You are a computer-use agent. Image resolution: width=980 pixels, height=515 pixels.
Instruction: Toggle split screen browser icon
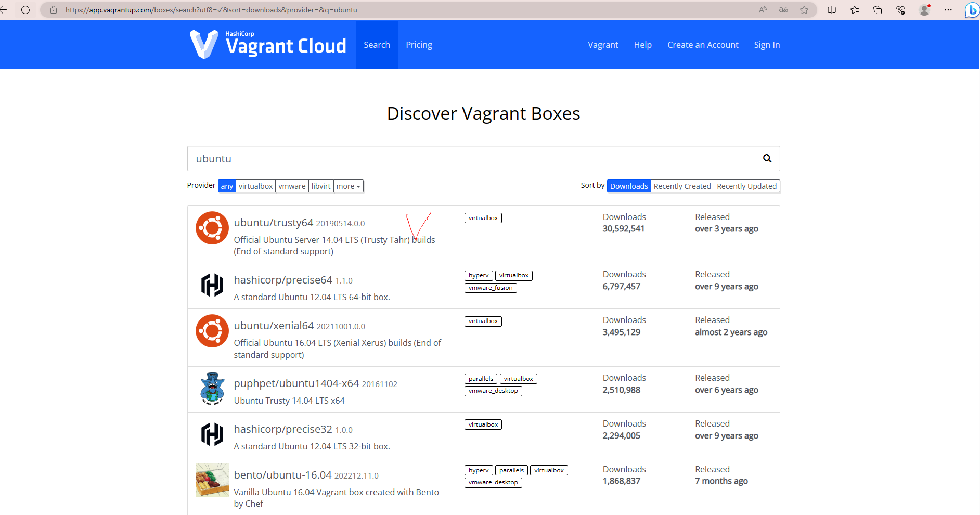(832, 10)
